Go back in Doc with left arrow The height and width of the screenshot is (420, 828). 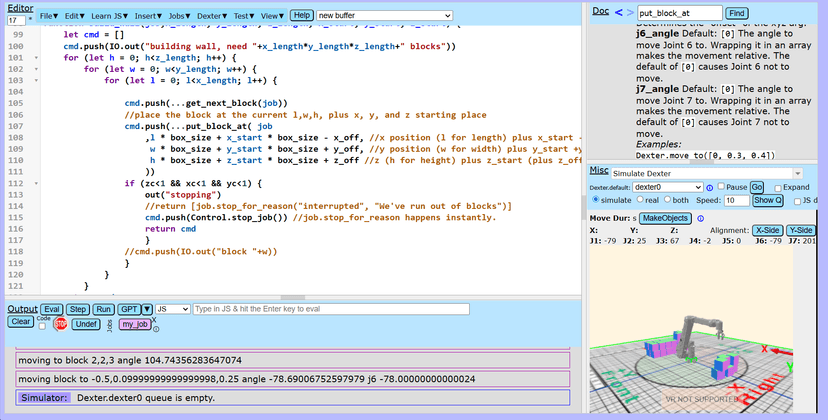pos(617,12)
